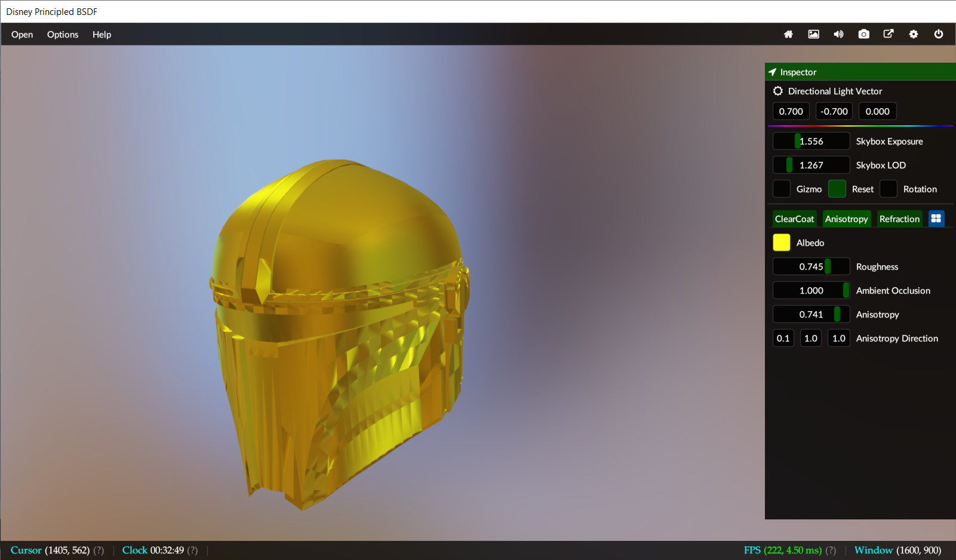Click the external link export icon
Image resolution: width=956 pixels, height=560 pixels.
pos(889,34)
